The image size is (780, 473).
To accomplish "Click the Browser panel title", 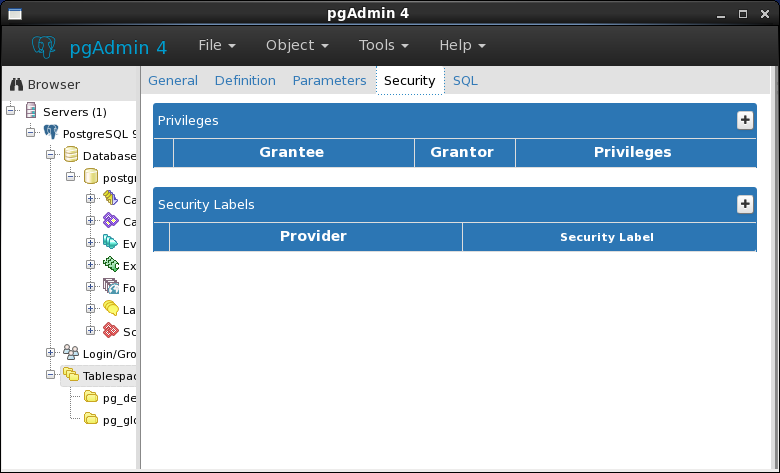I will (x=54, y=85).
